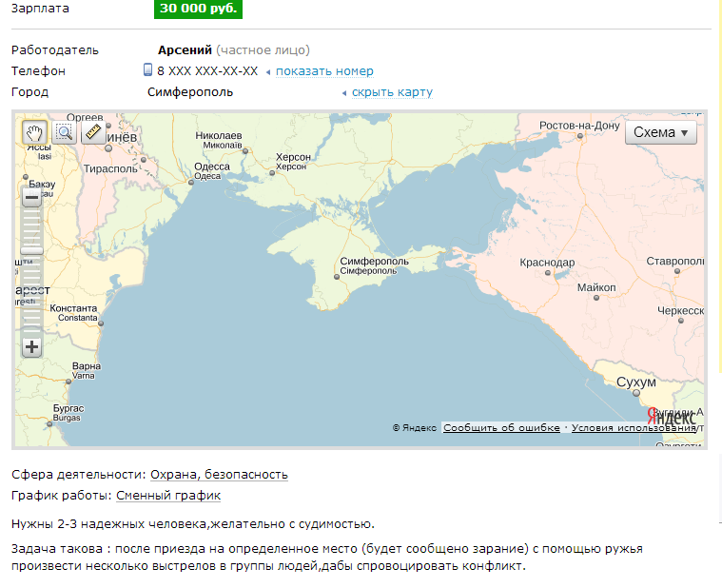722x588 pixels.
Task: Open the Сменный график link
Action: pyautogui.click(x=168, y=496)
